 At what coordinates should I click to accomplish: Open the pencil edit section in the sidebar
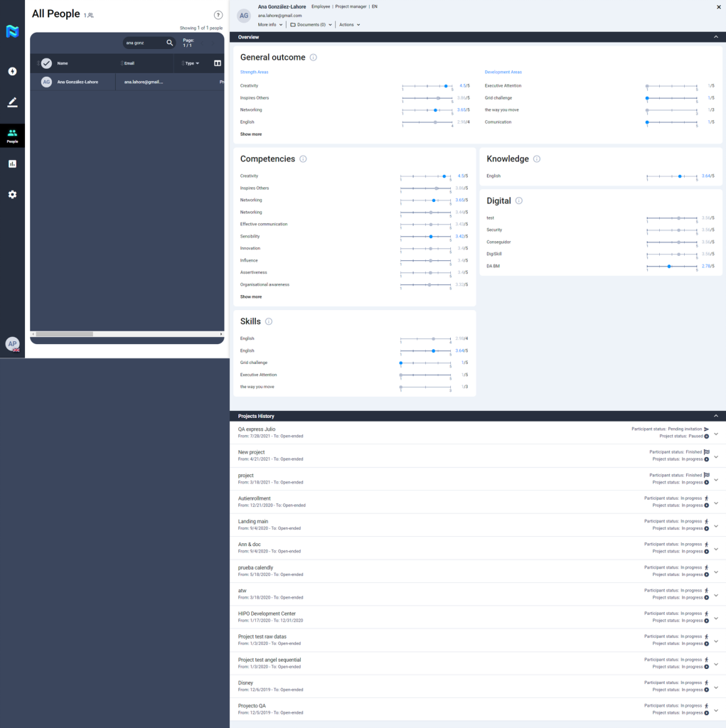pyautogui.click(x=12, y=102)
